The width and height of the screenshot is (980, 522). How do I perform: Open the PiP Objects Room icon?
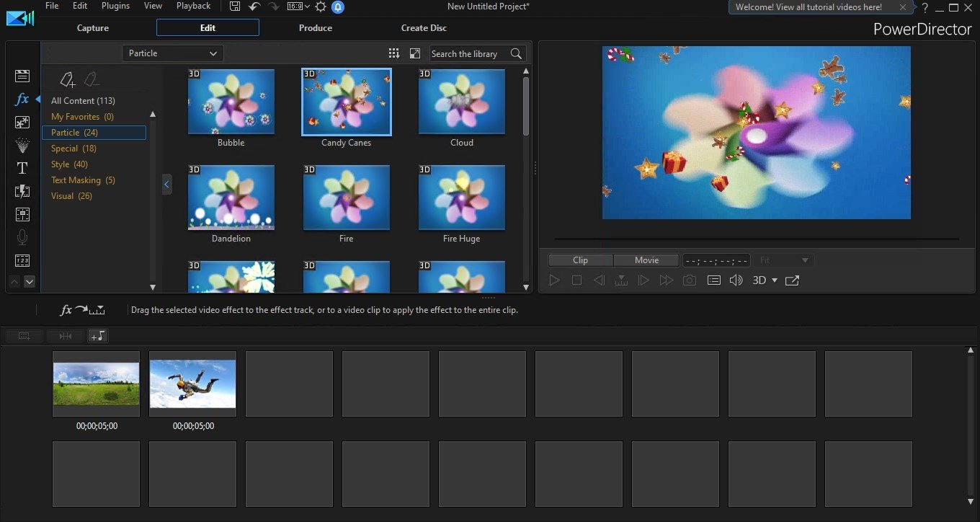(22, 123)
